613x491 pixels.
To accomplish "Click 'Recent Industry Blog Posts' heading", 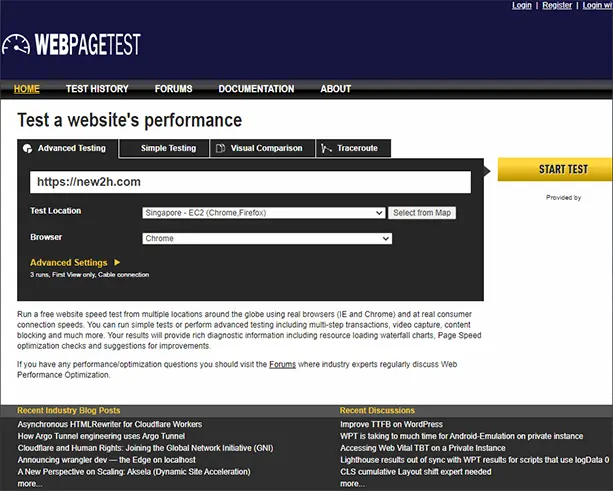I will coord(69,410).
